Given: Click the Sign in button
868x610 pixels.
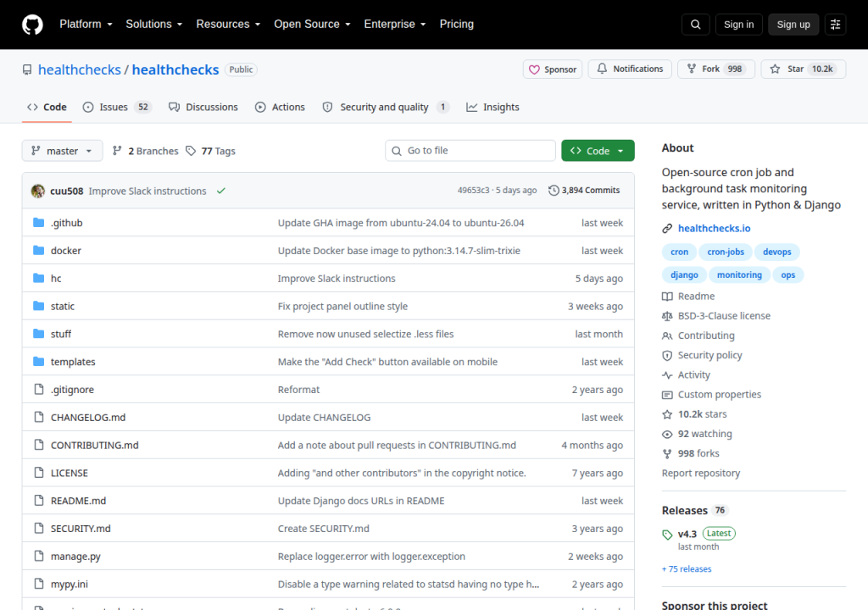Looking at the screenshot, I should point(738,25).
